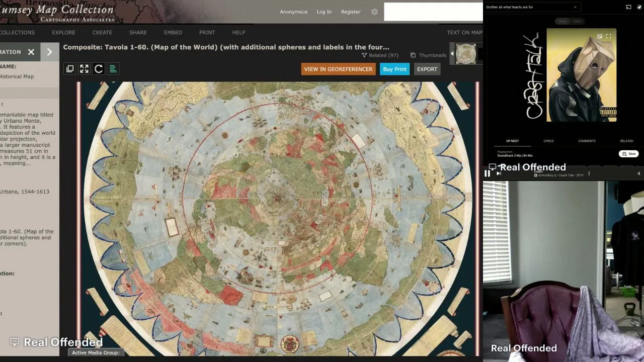Image resolution: width=644 pixels, height=362 pixels.
Task: Open the COLLECTIONS menu
Action: coord(17,32)
